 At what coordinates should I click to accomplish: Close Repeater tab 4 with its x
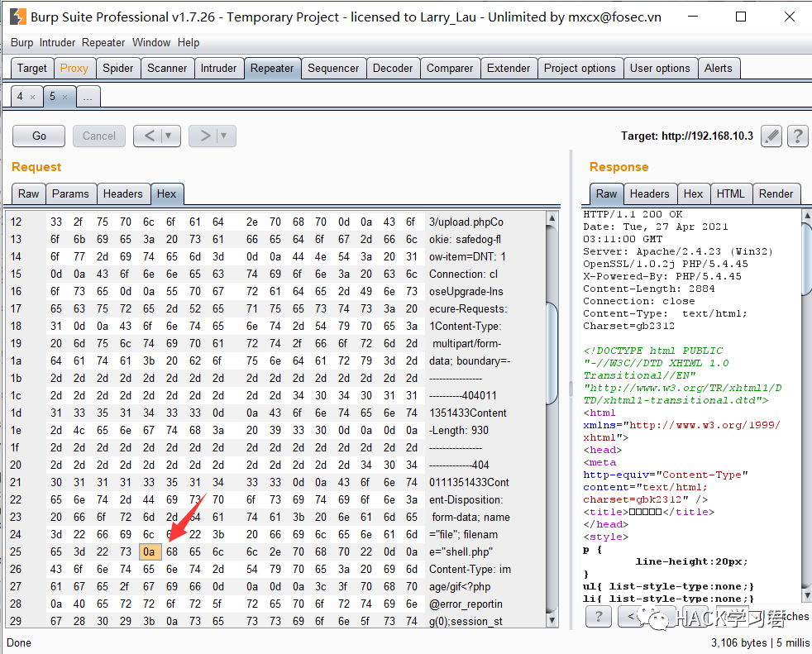click(32, 97)
